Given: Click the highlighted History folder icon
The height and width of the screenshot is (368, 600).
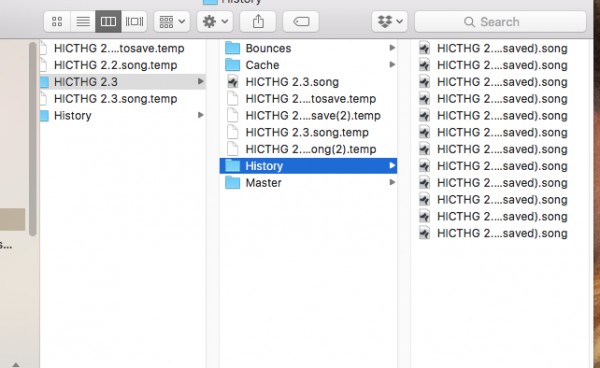Looking at the screenshot, I should pos(233,166).
